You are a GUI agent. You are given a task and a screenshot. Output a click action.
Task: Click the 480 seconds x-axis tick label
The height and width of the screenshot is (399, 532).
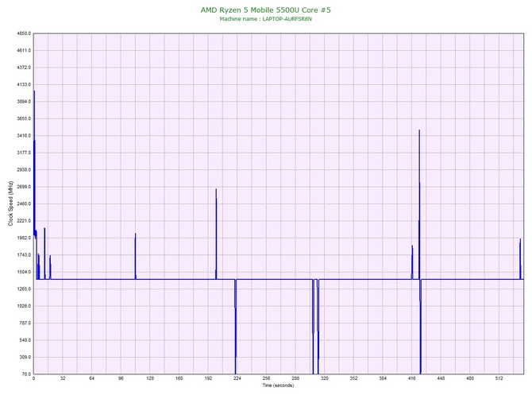[470, 378]
